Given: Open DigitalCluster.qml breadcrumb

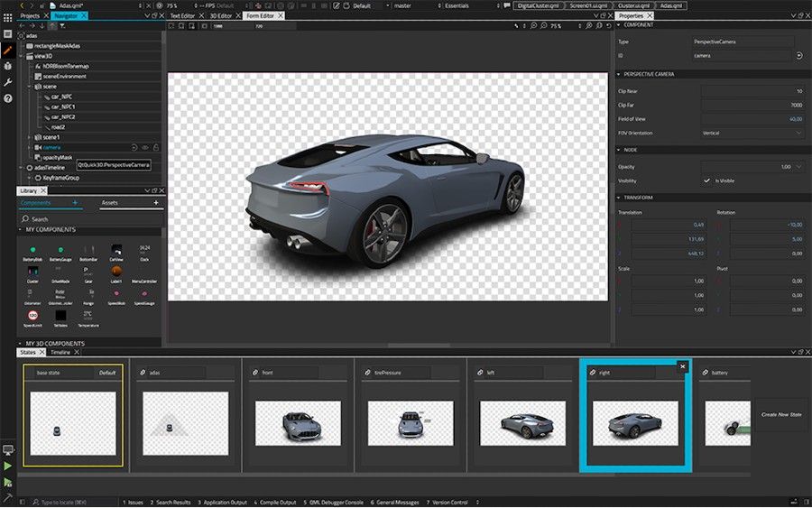Looking at the screenshot, I should click(x=538, y=5).
